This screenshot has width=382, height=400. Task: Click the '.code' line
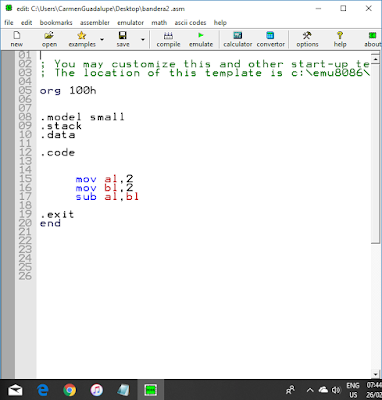coord(58,153)
